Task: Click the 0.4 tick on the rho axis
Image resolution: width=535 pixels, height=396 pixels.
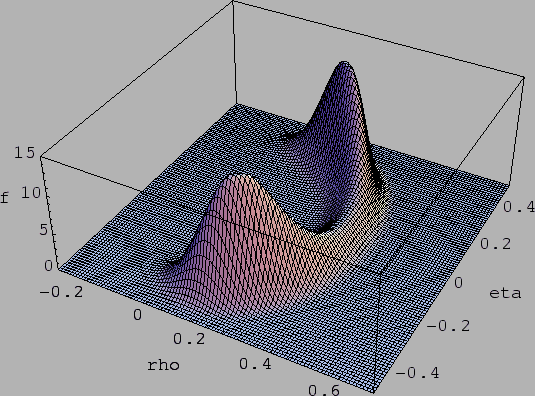Action: [x=255, y=364]
